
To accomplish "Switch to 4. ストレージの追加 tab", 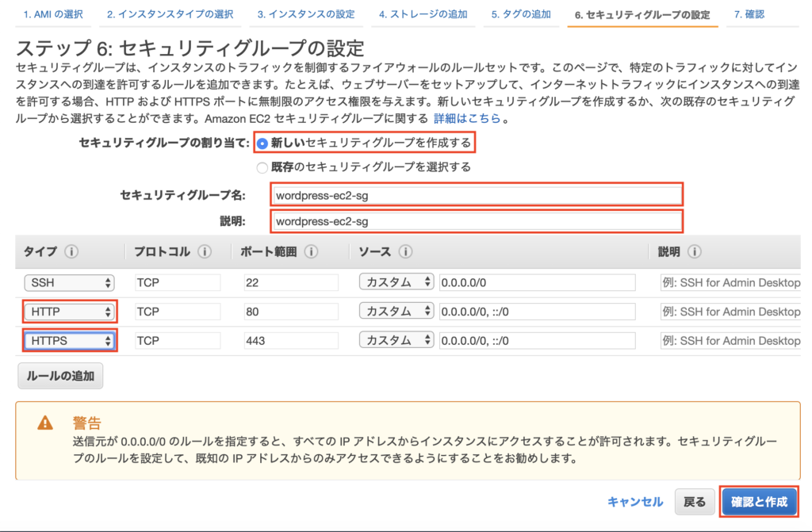I will tap(423, 14).
